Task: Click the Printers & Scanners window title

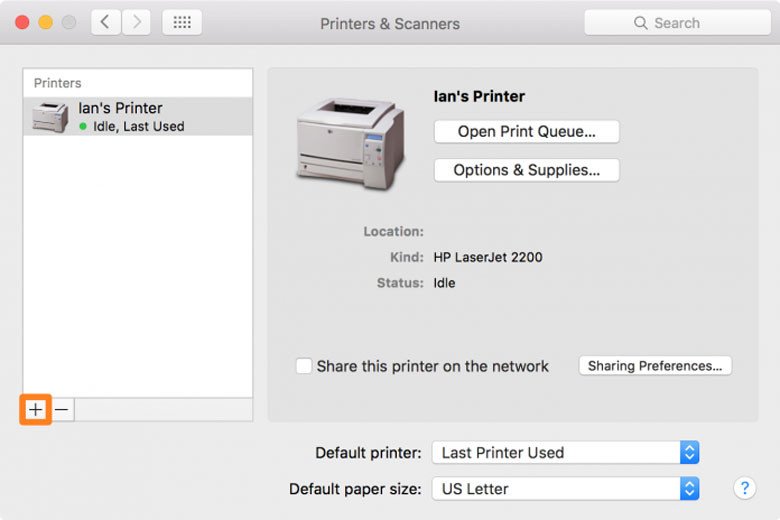Action: 390,23
